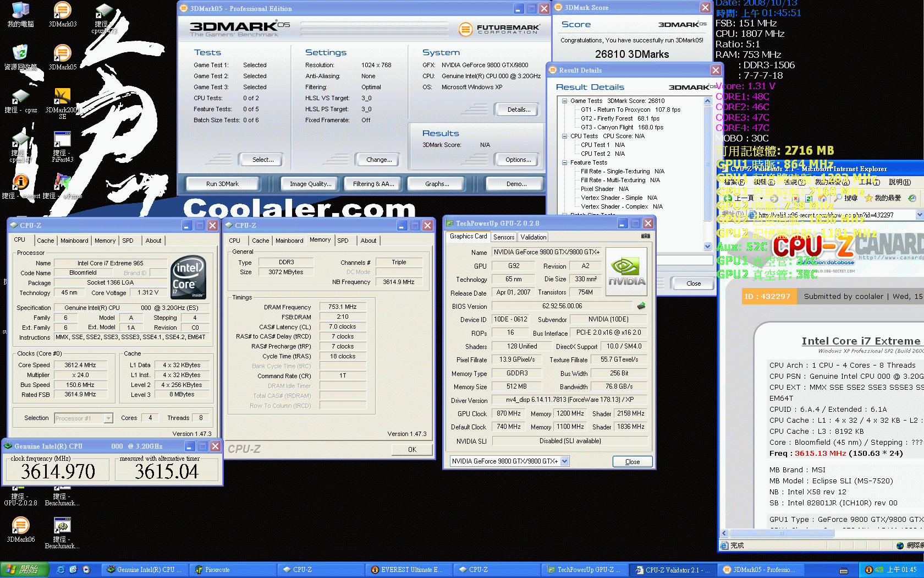Click the NVIDIA logo in GPU-Z

626,272
